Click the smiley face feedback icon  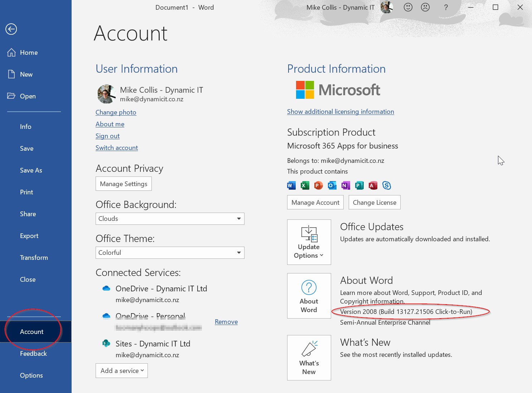click(x=408, y=7)
